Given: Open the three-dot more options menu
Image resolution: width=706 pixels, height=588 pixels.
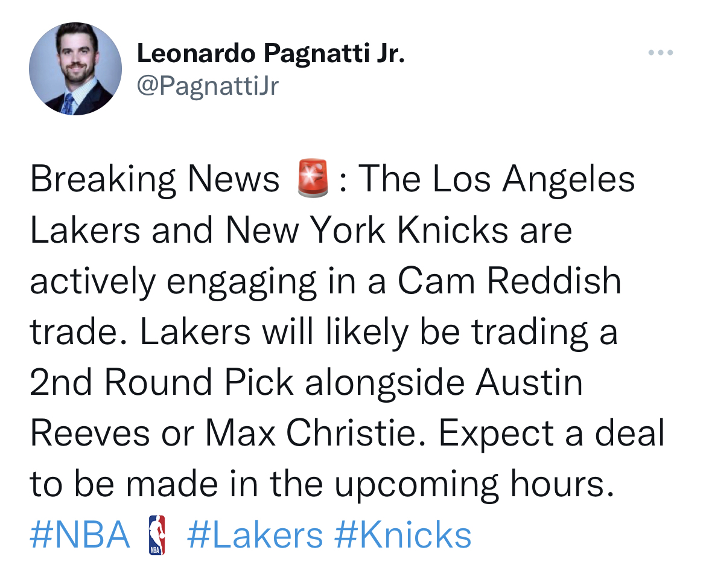Looking at the screenshot, I should click(661, 53).
